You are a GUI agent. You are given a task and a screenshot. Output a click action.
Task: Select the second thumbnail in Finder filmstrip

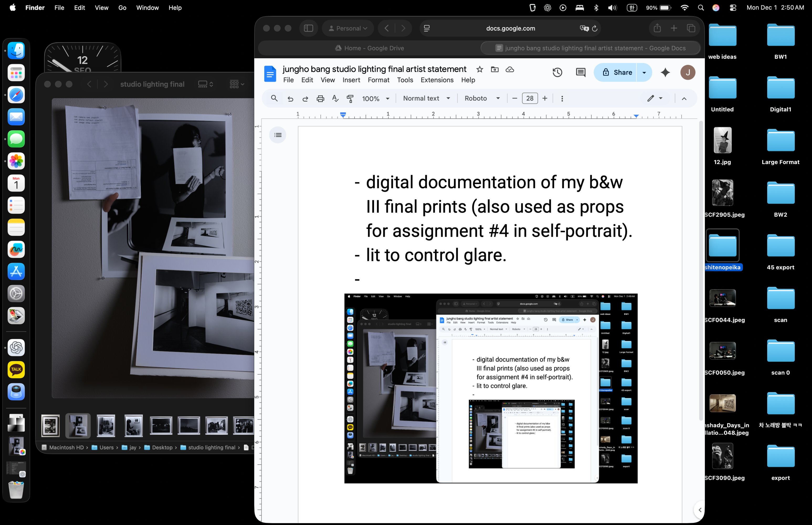pyautogui.click(x=78, y=426)
